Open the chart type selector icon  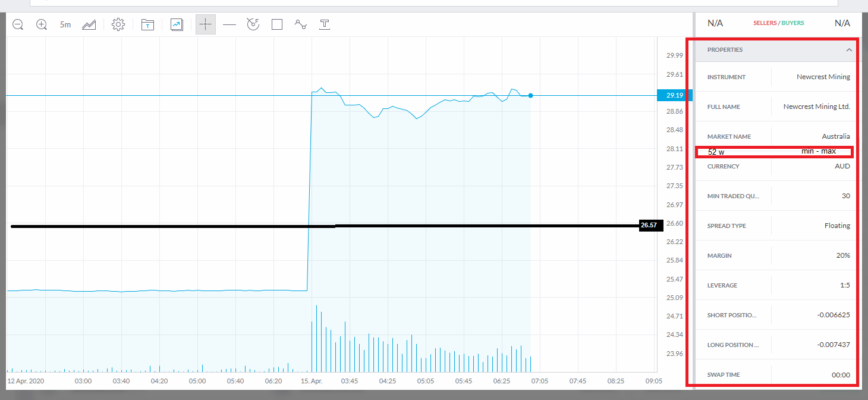pyautogui.click(x=89, y=24)
